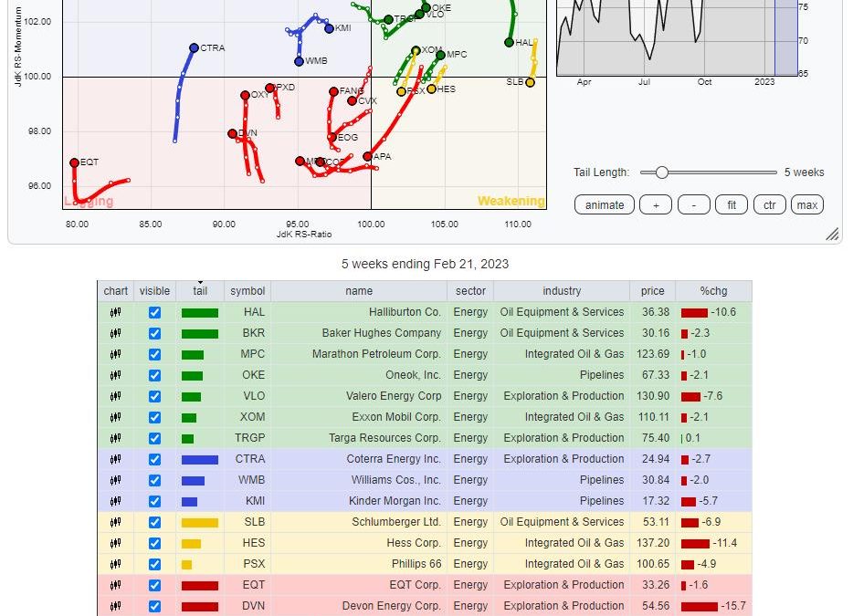The width and height of the screenshot is (853, 616).
Task: Uncheck the PSX visible checkbox
Action: coord(154,564)
